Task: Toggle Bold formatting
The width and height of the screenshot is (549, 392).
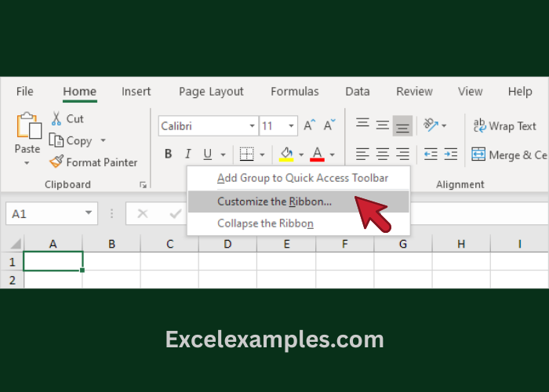Action: [168, 154]
